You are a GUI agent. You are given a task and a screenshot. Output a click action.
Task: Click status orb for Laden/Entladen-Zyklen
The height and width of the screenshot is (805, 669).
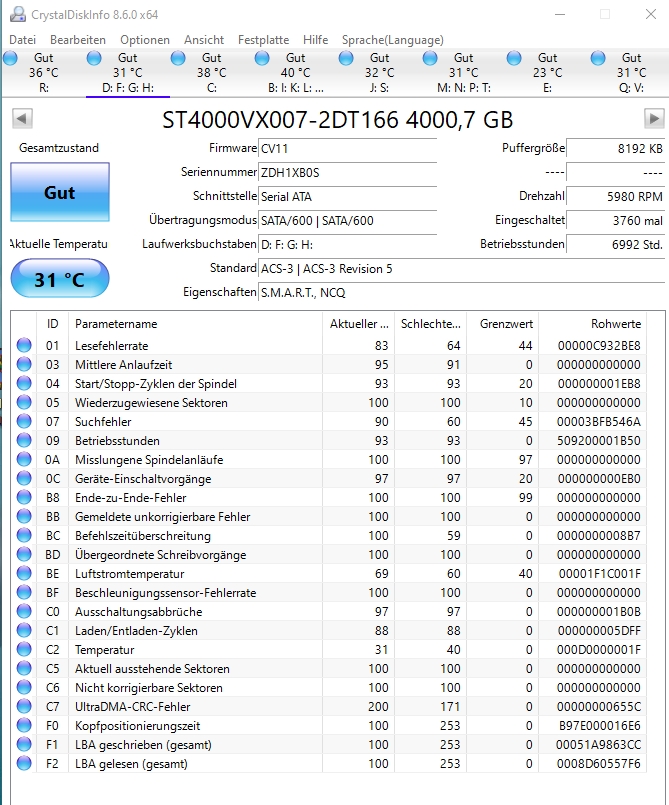pyautogui.click(x=24, y=630)
